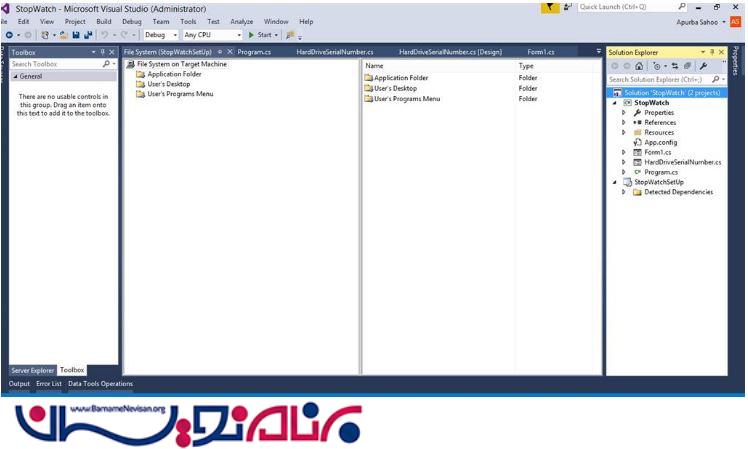
Task: Click the Solution Explorer search magnifier icon
Action: coord(715,79)
